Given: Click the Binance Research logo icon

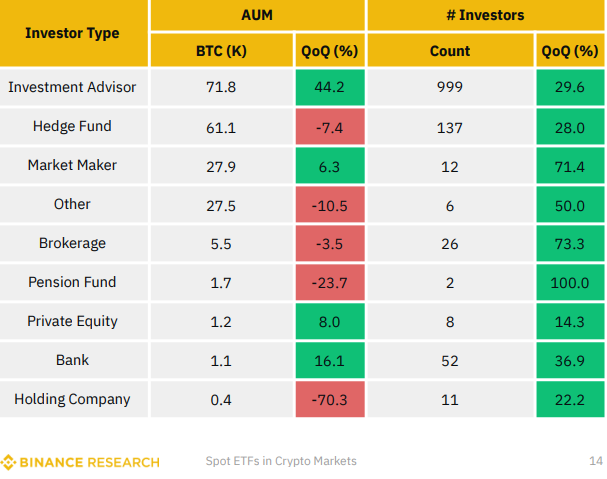Looking at the screenshot, I should [x=8, y=462].
